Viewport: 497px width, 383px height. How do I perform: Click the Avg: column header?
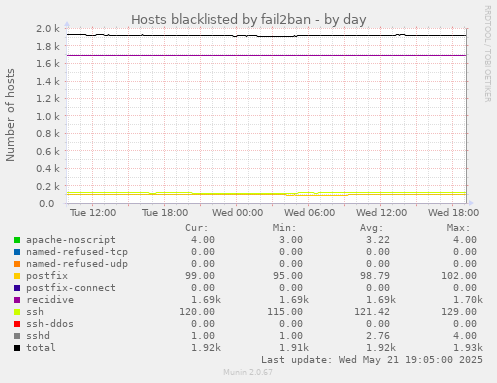click(x=371, y=228)
